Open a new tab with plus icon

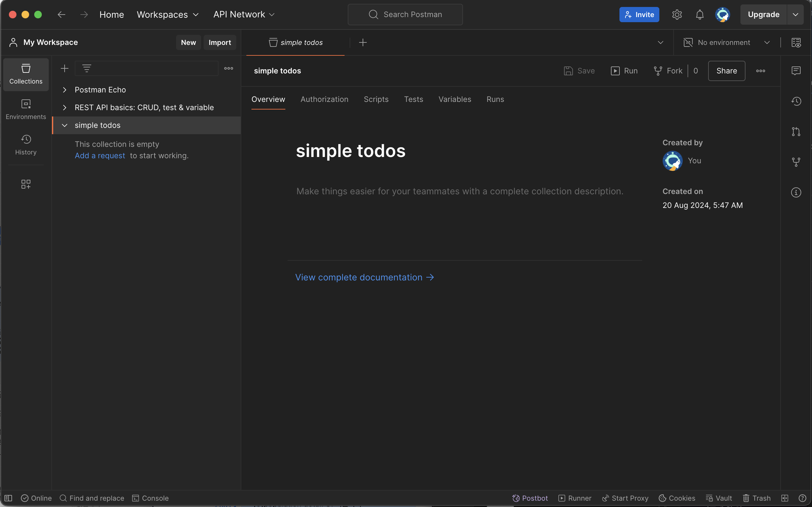pos(363,42)
